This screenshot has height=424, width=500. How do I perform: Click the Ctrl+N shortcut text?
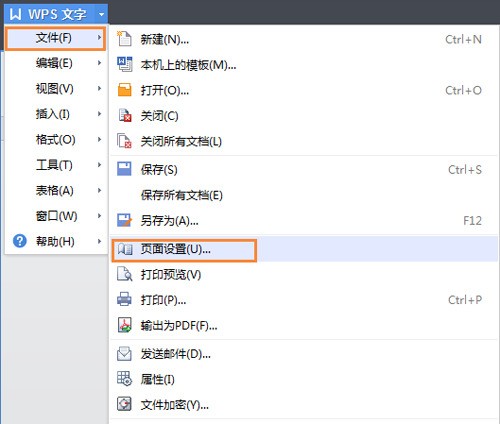point(463,39)
